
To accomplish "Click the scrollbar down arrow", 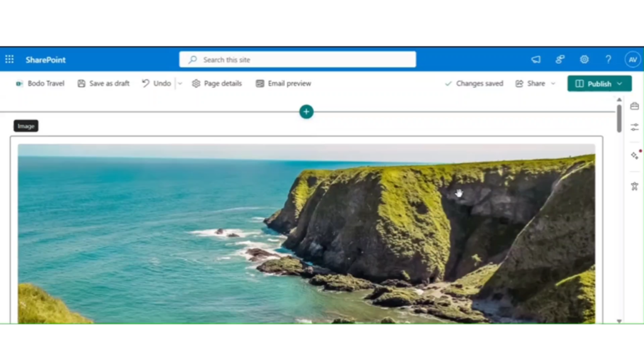I will [x=619, y=321].
